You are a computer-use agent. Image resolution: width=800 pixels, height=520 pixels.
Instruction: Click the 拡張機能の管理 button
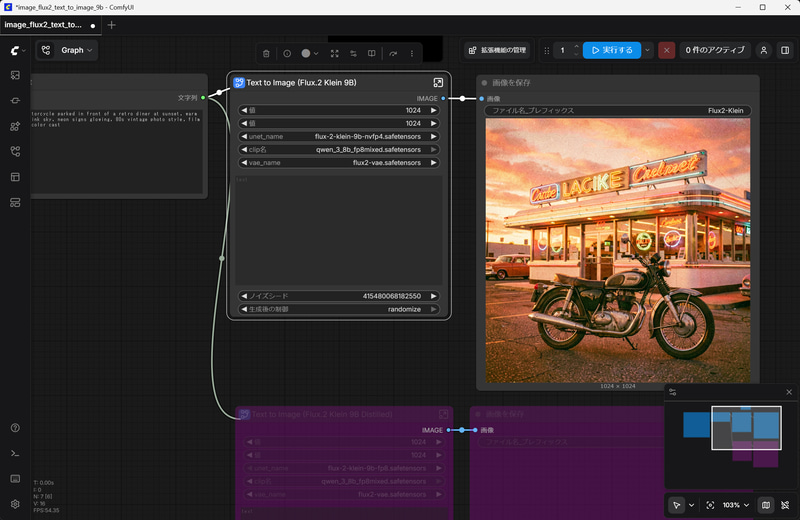[x=497, y=50]
